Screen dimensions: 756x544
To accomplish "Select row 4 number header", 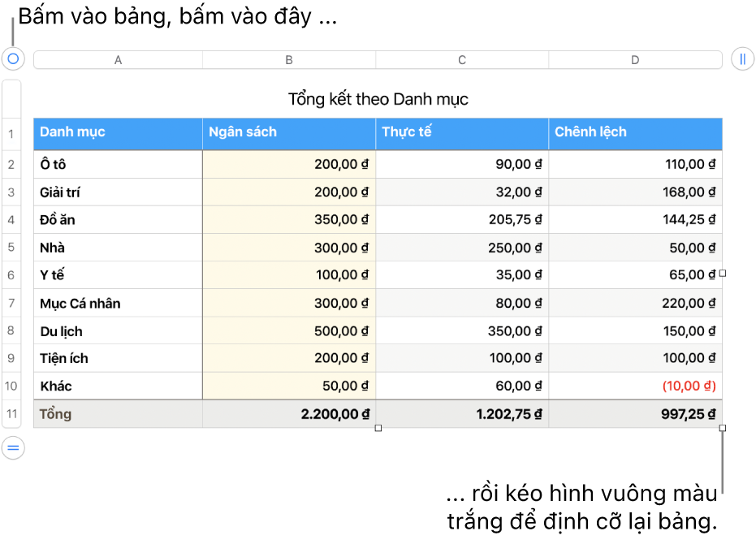I will tap(11, 220).
